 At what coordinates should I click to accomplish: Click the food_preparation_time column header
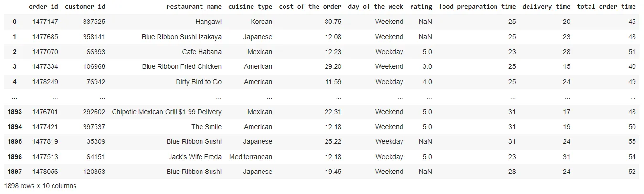tap(477, 7)
